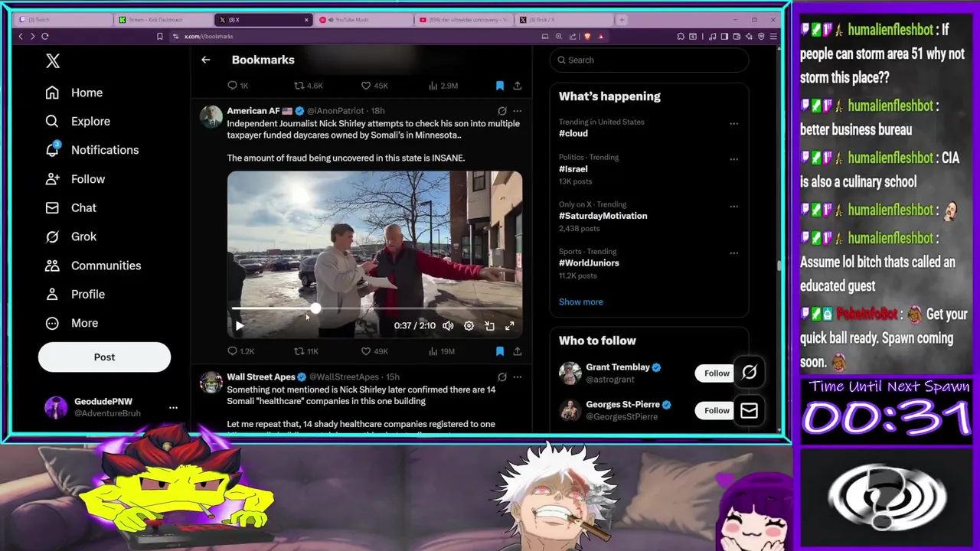Expand trends with Show more
Image resolution: width=980 pixels, height=551 pixels.
click(580, 302)
